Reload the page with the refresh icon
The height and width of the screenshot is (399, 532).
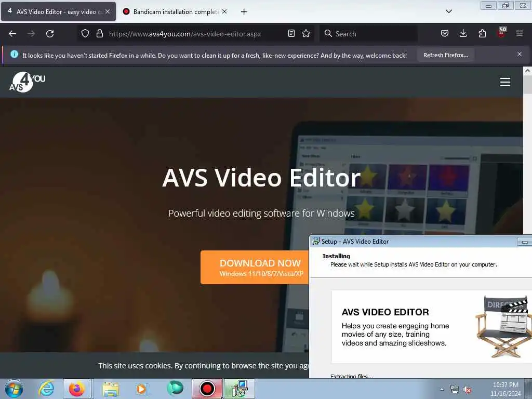pos(50,34)
